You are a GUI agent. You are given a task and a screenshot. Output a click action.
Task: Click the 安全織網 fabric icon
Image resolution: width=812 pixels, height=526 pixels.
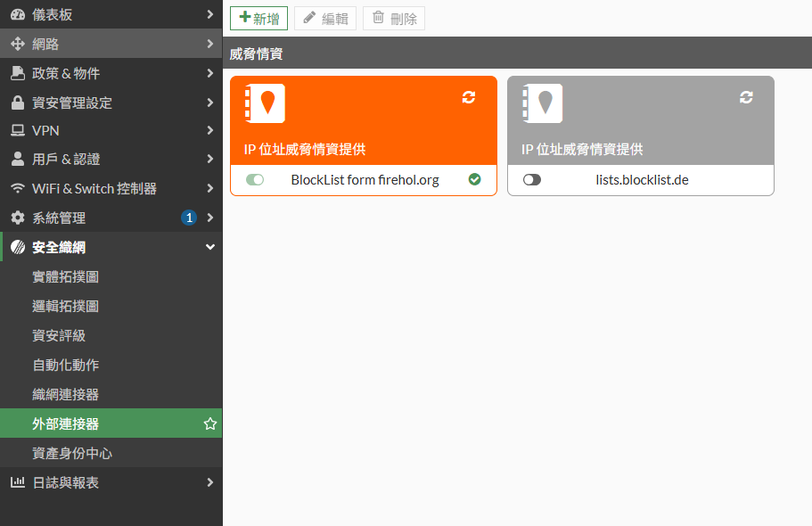pos(17,247)
